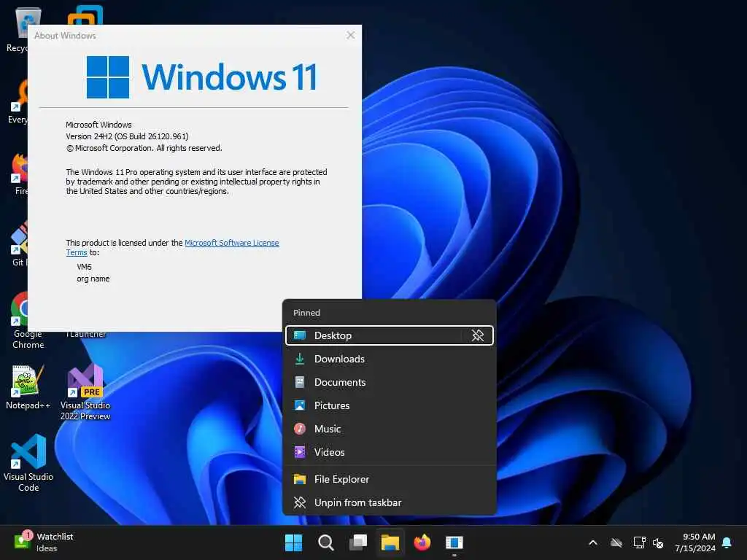
Task: Open the Watchlist Ideas widget
Action: (x=44, y=542)
